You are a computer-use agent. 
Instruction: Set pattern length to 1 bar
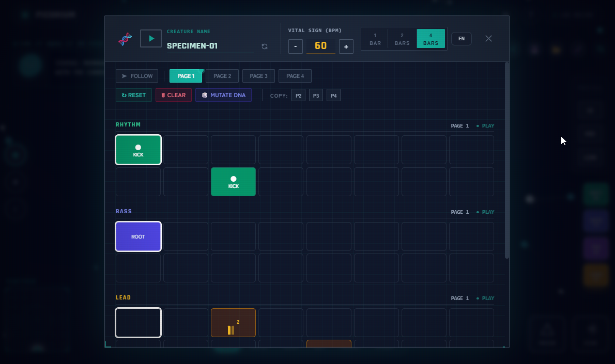click(375, 39)
